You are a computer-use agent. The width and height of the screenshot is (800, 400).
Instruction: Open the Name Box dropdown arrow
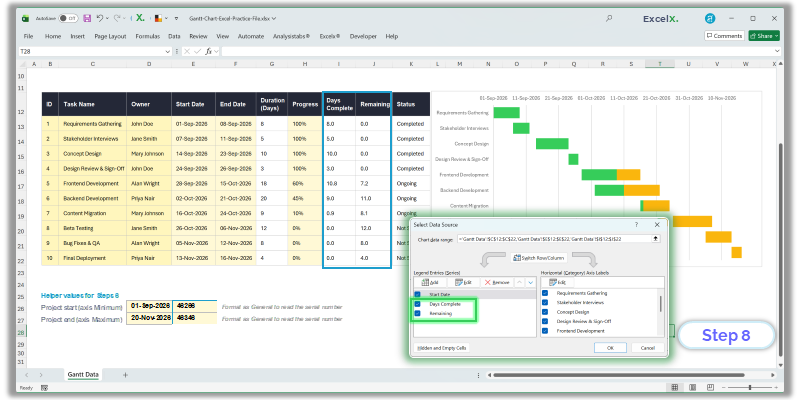pos(167,52)
